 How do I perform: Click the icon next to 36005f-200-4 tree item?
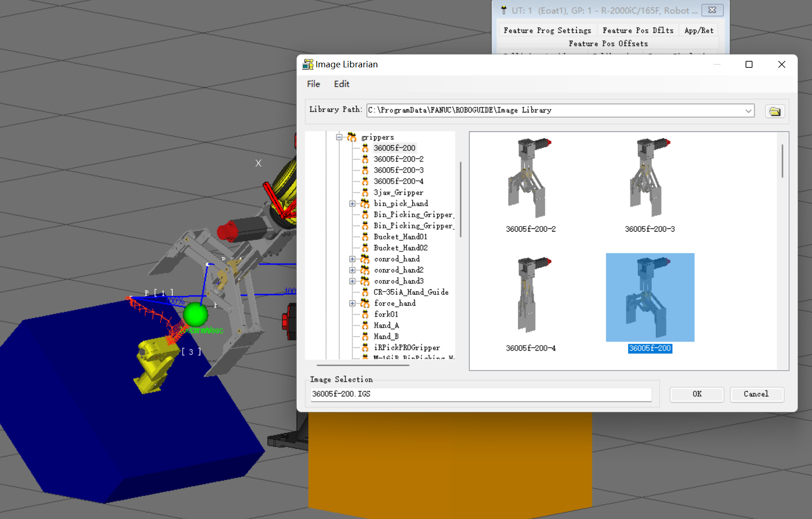pyautogui.click(x=365, y=181)
